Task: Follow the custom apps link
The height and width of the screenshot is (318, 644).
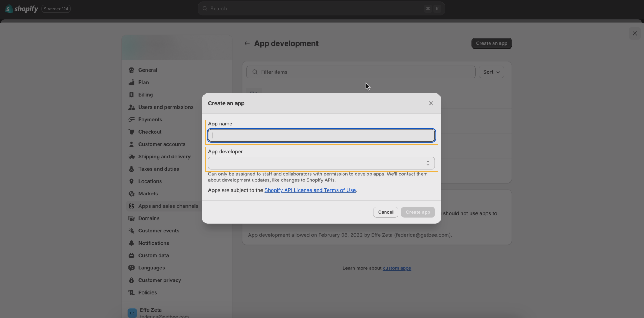Action: pos(397,268)
